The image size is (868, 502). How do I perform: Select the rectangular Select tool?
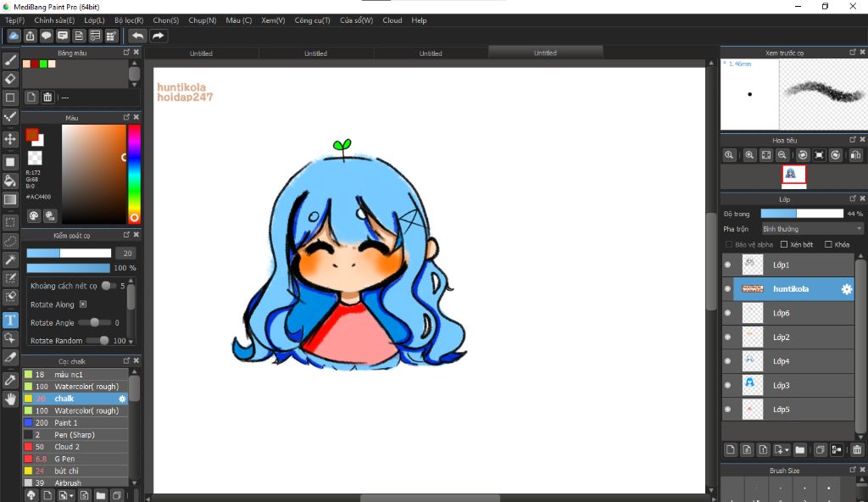click(x=10, y=223)
